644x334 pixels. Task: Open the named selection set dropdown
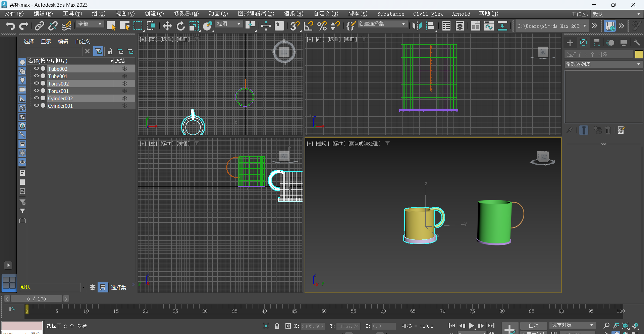point(382,24)
